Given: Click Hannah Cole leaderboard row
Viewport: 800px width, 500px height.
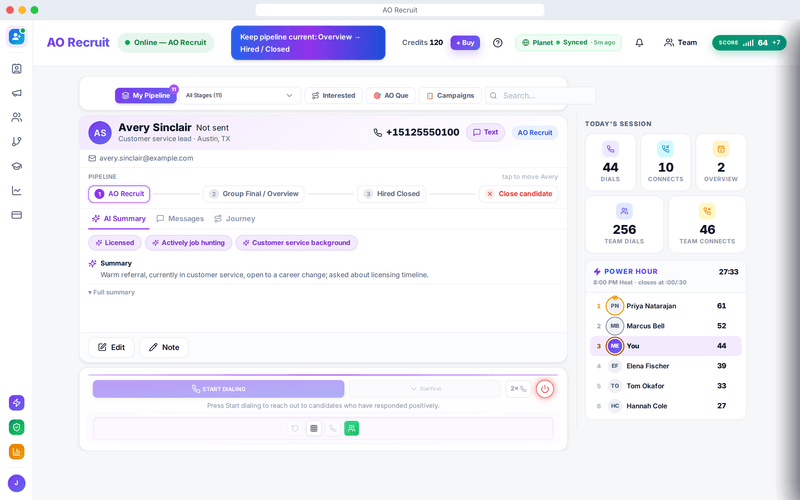Looking at the screenshot, I should [x=666, y=406].
